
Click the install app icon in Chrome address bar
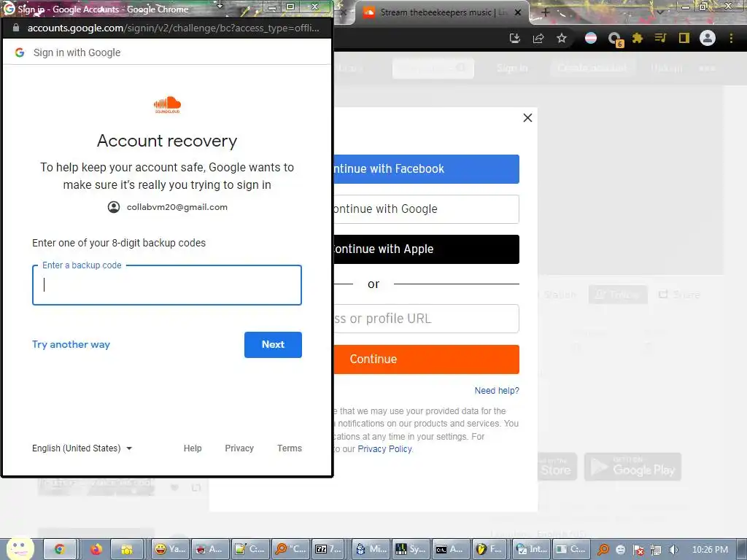tap(514, 38)
